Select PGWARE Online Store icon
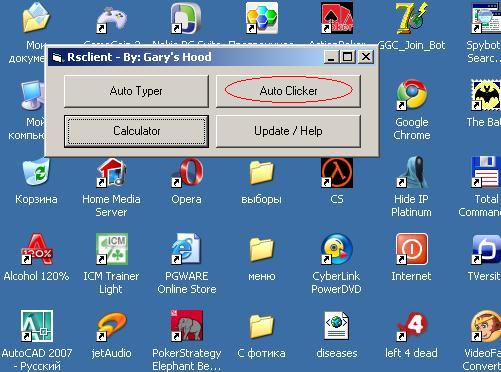 point(186,249)
